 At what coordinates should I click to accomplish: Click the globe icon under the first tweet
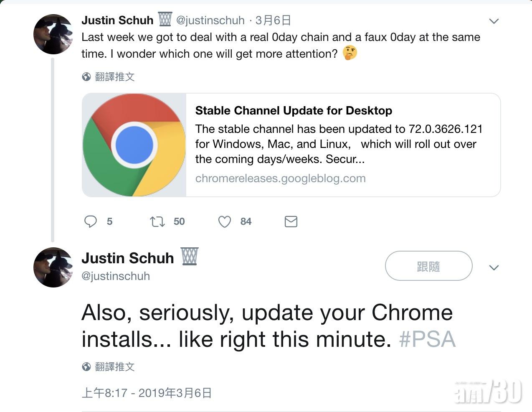click(86, 77)
